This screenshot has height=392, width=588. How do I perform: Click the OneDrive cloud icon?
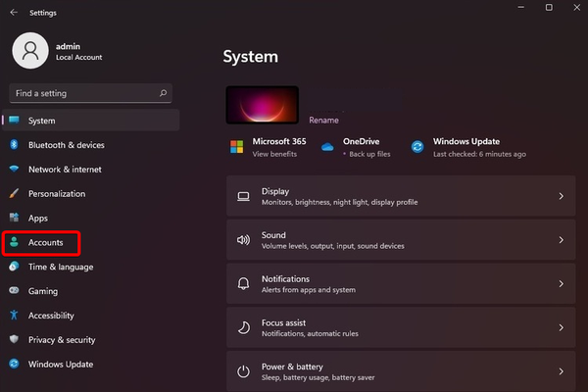point(327,147)
